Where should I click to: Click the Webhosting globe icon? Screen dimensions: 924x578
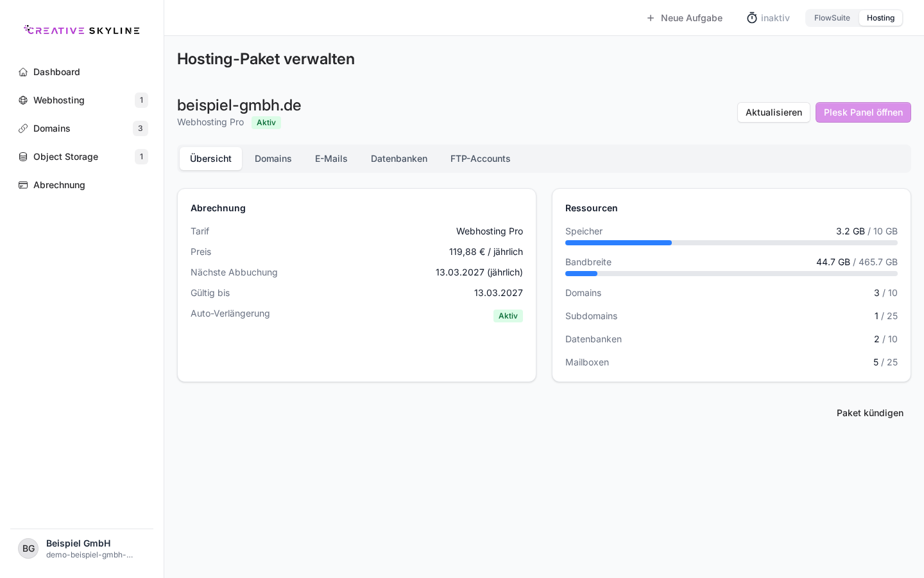click(23, 100)
